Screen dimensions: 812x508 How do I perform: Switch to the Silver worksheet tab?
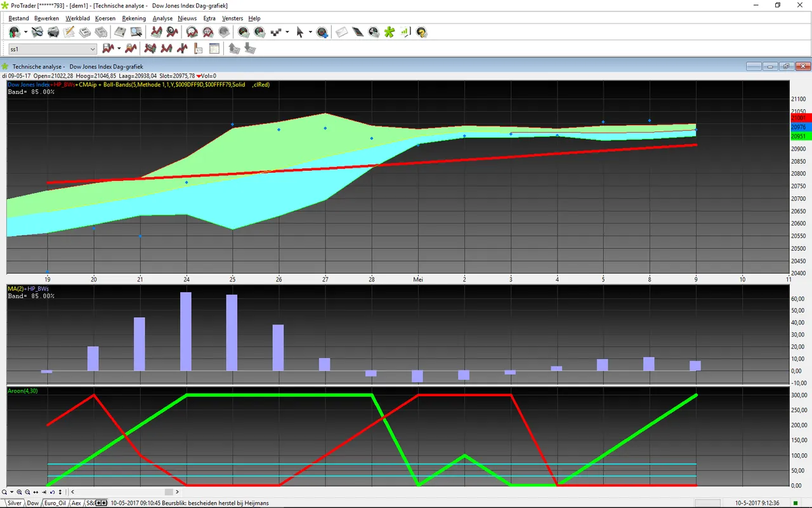[x=14, y=503]
